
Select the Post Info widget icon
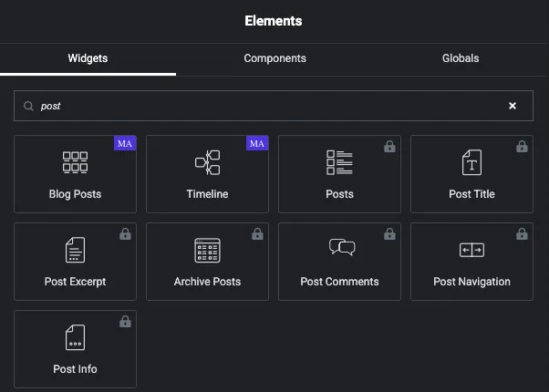75,337
